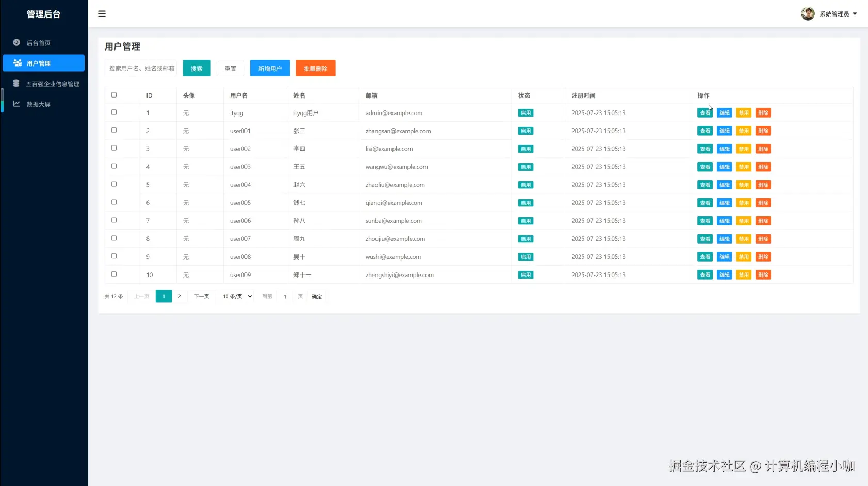This screenshot has width=868, height=486.
Task: Edit user zhangsan@example.com row
Action: 724,131
